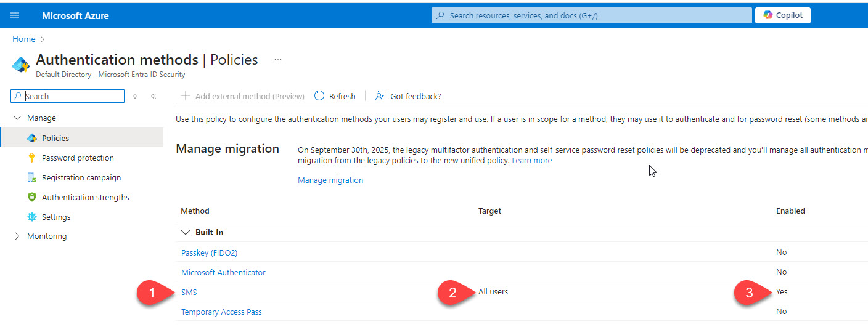Click Got feedback?
The height and width of the screenshot is (327, 868).
408,96
